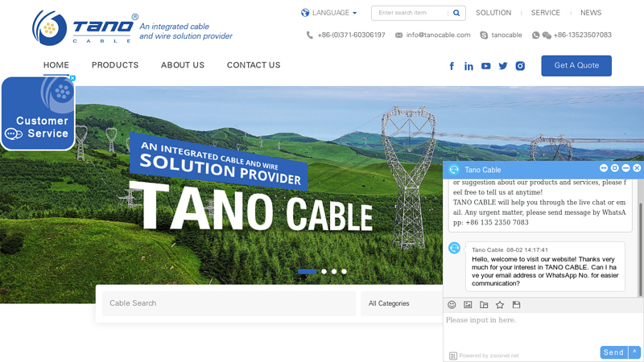Click the 'Please input in here' message box
The width and height of the screenshot is (644, 362).
tap(543, 328)
